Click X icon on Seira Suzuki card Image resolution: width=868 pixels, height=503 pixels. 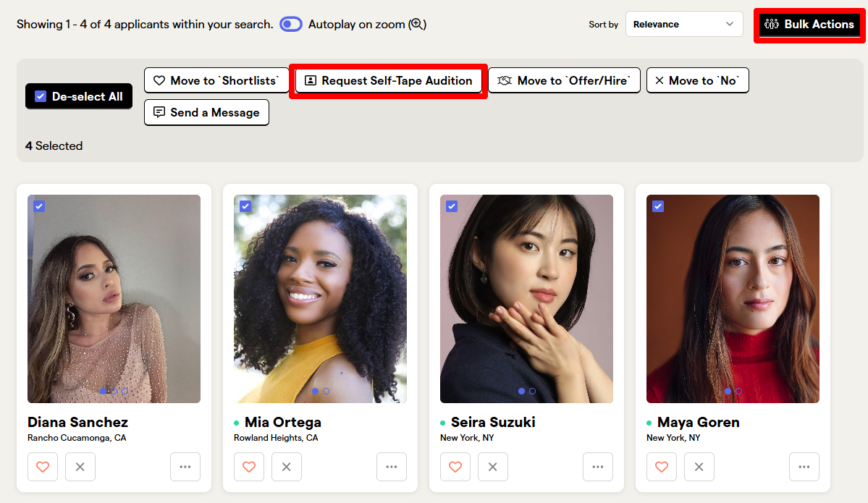point(493,467)
